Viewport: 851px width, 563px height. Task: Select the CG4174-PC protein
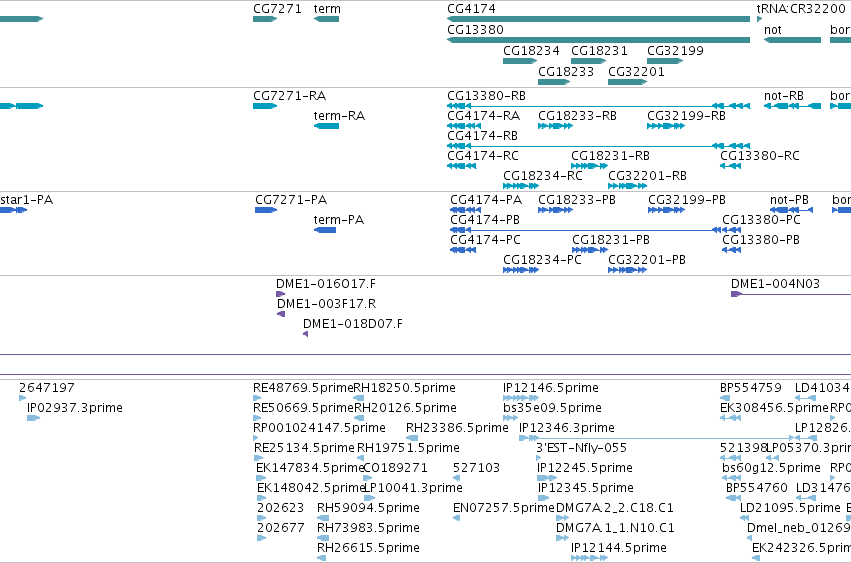463,250
